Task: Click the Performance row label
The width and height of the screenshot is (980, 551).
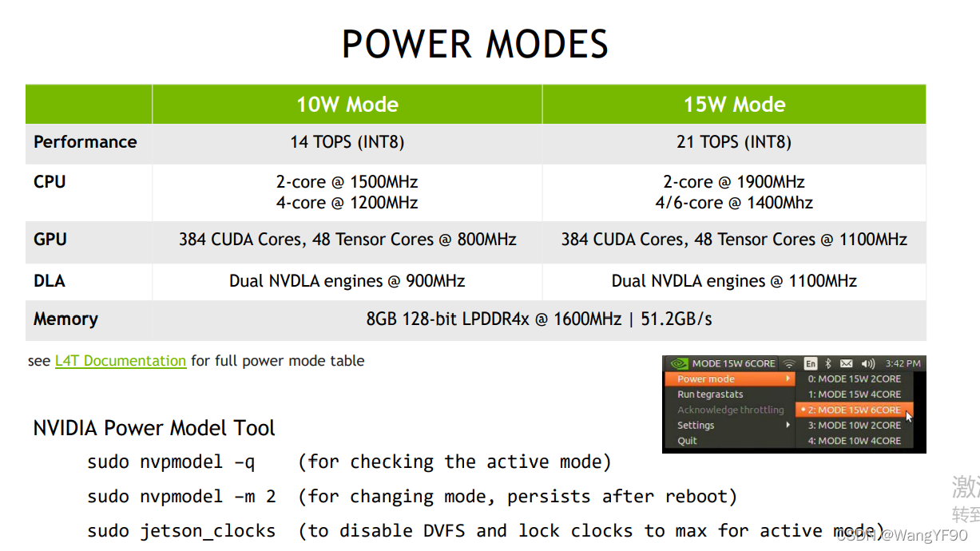Action: pos(85,142)
